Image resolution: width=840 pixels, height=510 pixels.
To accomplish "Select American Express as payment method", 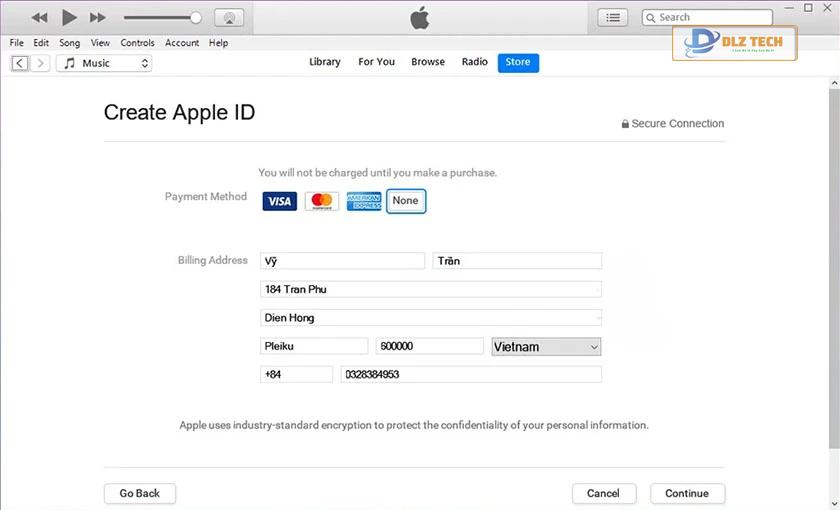I will (x=364, y=201).
